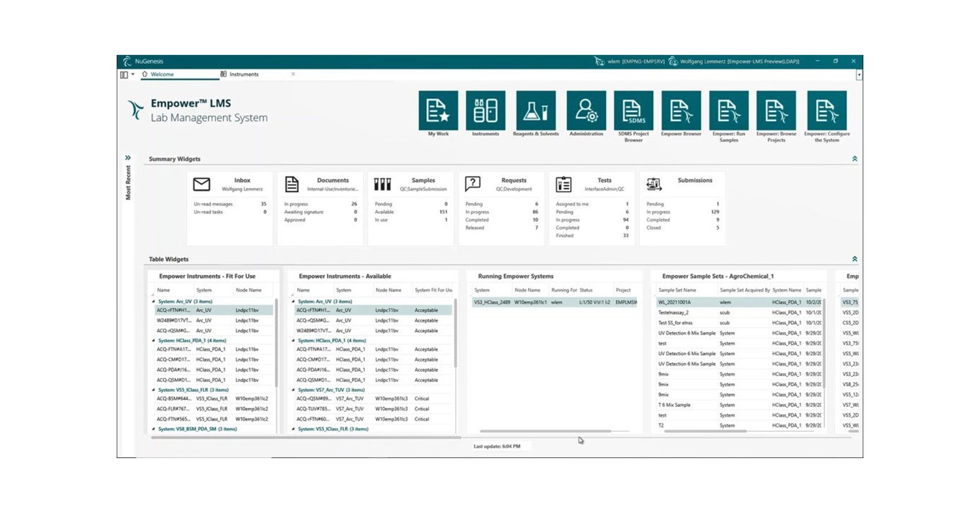Open the Administration tile
The width and height of the screenshot is (980, 513).
[x=586, y=110]
